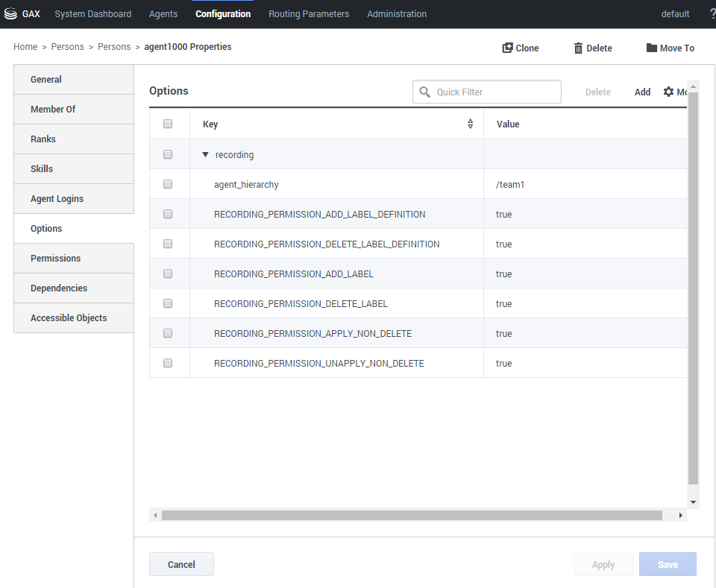Click the More gear icon
Viewport: 716px width, 588px height.
click(x=668, y=92)
